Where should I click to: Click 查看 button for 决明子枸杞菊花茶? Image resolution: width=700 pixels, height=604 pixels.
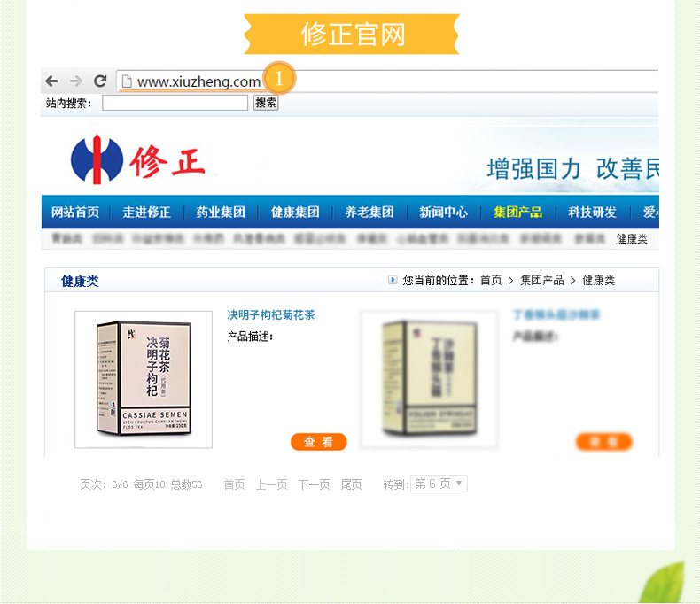point(318,442)
